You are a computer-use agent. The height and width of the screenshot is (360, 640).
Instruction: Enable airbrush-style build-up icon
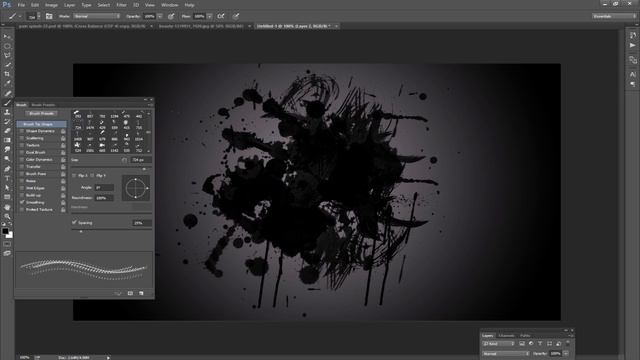221,16
